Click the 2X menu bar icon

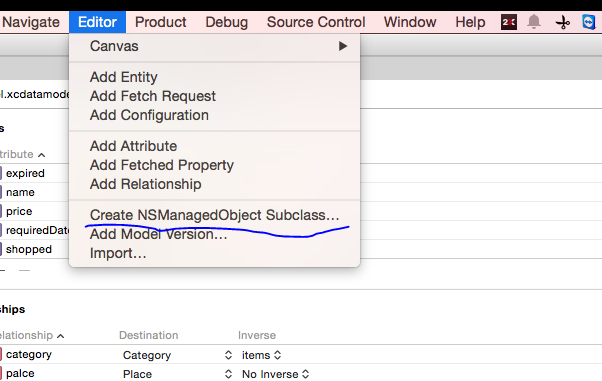(509, 22)
